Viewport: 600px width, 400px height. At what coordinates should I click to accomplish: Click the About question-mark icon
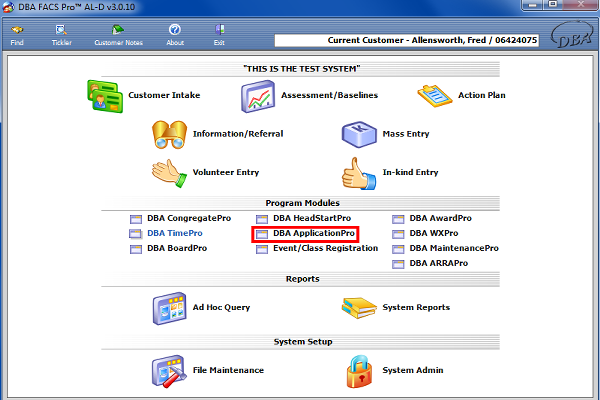(x=175, y=29)
